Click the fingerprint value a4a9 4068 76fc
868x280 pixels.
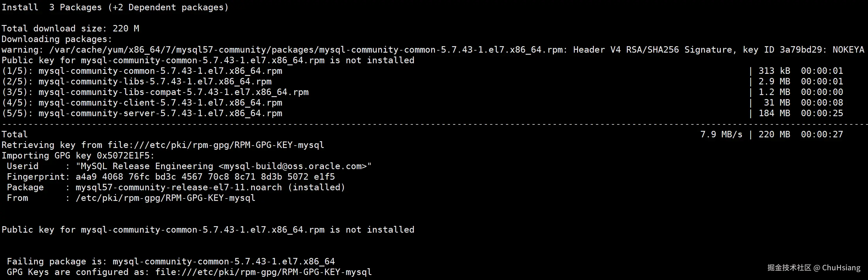tap(205, 177)
